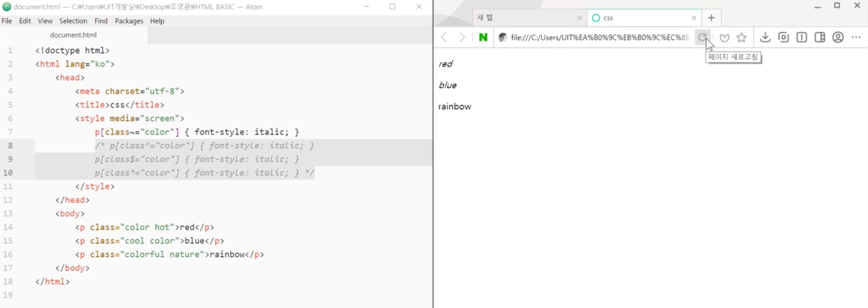This screenshot has width=868, height=308.
Task: Open a new tab with plus button
Action: pos(711,18)
